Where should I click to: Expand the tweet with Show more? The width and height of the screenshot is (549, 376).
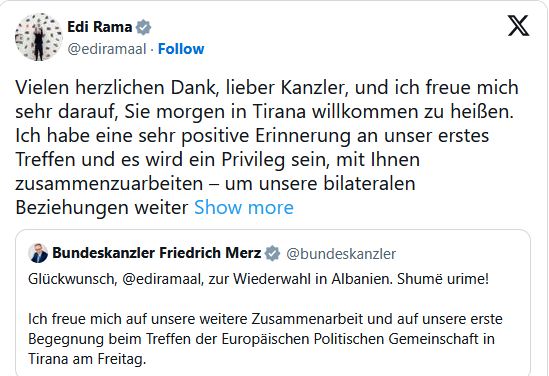point(244,208)
